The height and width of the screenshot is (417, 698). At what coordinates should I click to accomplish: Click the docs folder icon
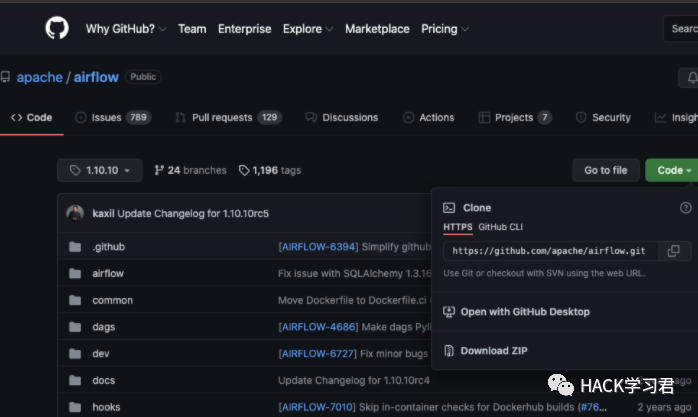[75, 381]
